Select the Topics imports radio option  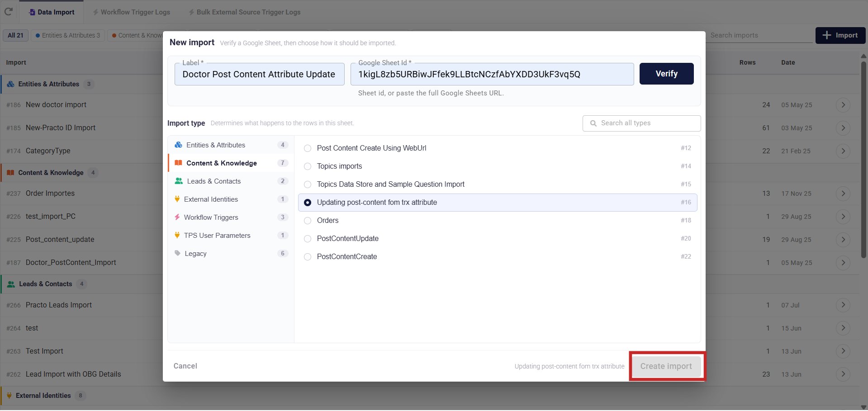[x=308, y=166]
